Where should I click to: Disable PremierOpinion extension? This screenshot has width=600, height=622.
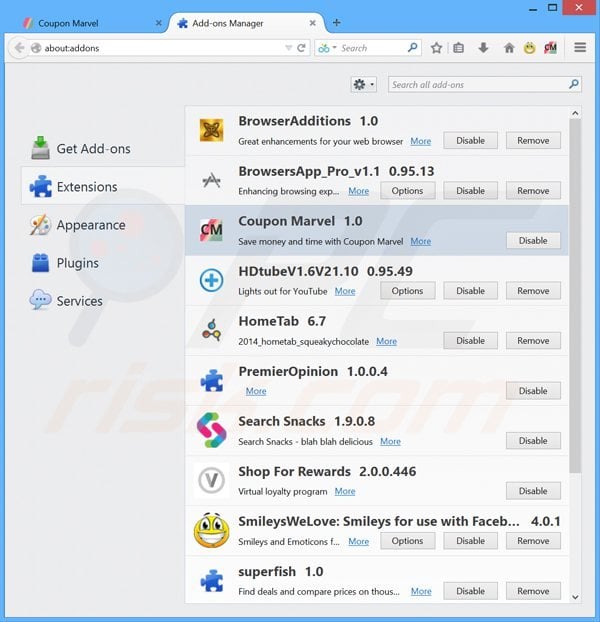pyautogui.click(x=533, y=391)
